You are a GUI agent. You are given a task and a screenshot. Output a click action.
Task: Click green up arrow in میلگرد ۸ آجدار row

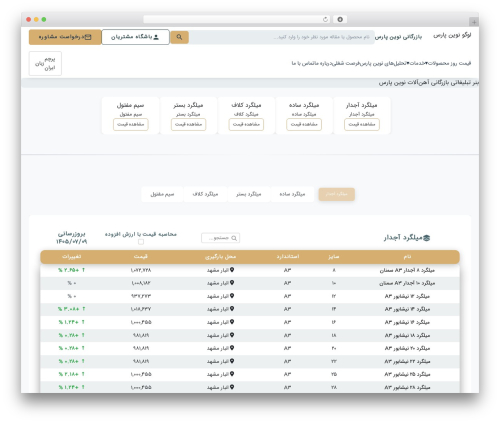pyautogui.click(x=83, y=270)
